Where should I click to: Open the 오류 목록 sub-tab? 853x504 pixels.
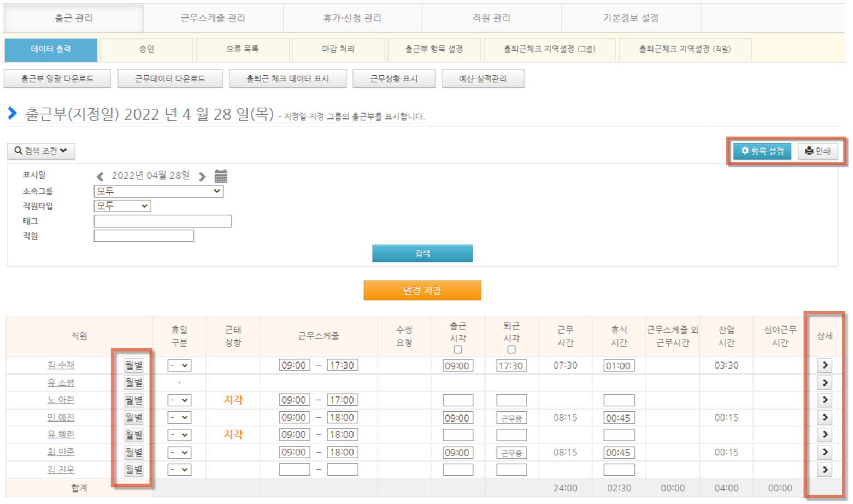coord(243,49)
